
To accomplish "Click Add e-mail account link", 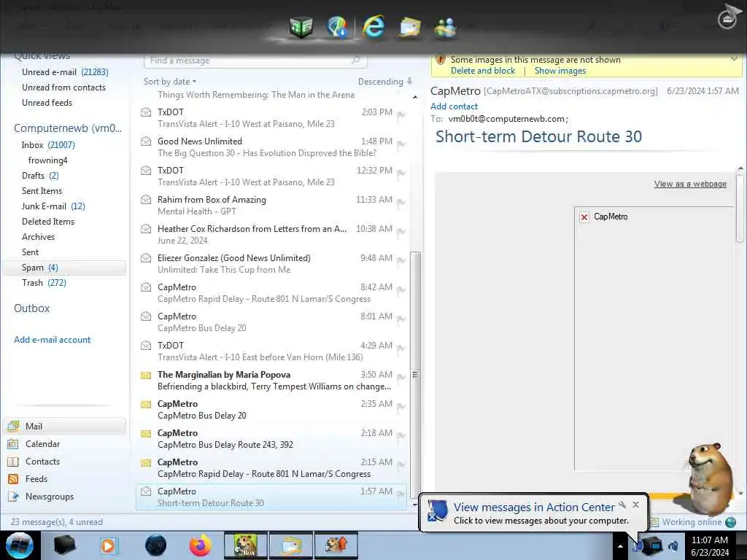I will pos(52,340).
